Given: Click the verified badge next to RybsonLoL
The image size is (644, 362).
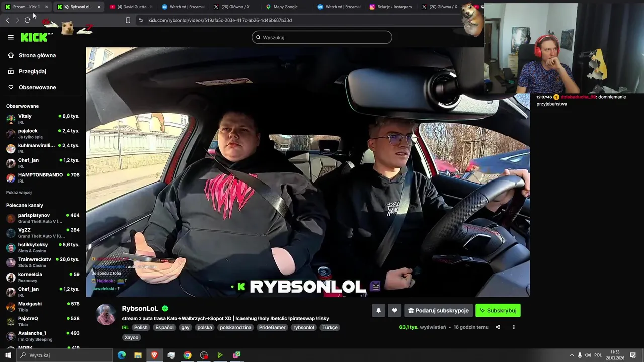Looking at the screenshot, I should click(165, 308).
